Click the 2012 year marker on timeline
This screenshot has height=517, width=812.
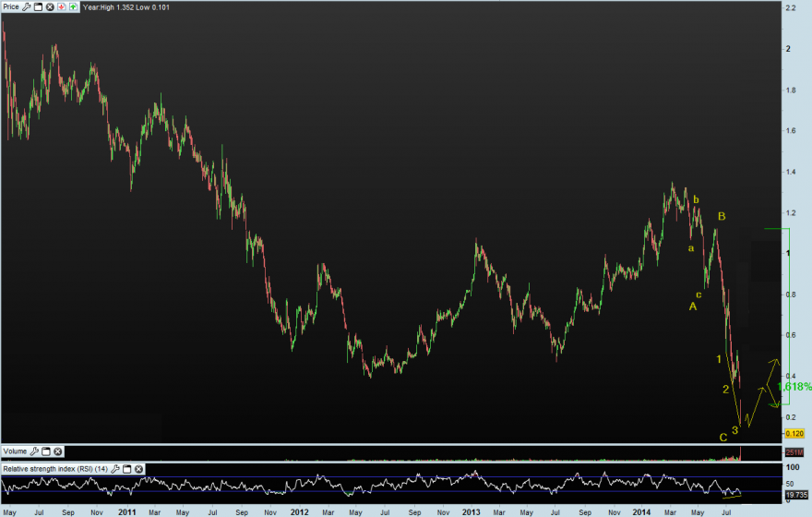(299, 511)
